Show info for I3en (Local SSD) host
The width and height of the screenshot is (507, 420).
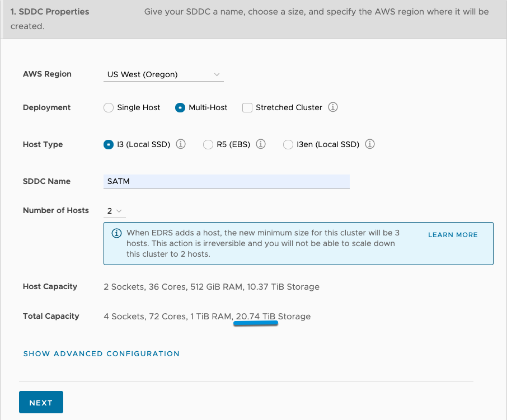pyautogui.click(x=370, y=144)
